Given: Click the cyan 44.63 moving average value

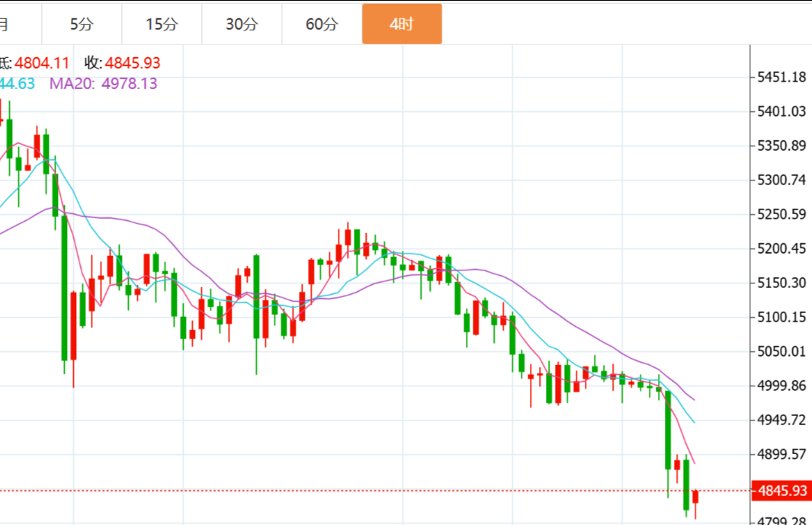Looking at the screenshot, I should pos(17,84).
